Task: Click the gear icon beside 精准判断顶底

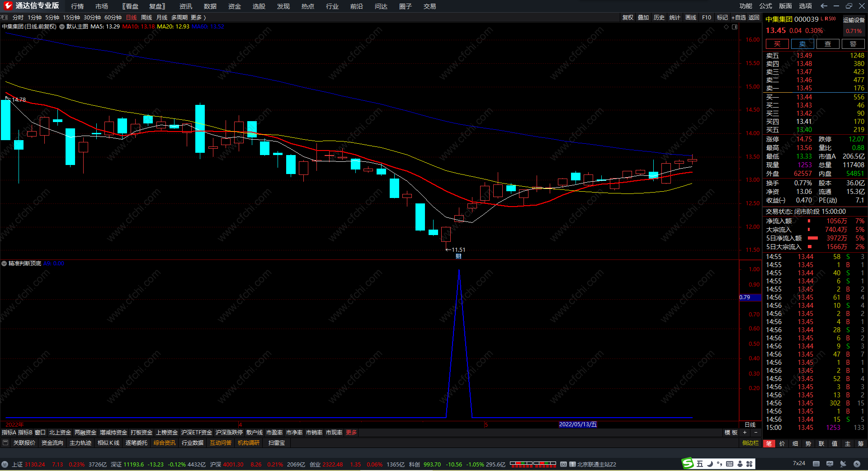Action: [x=4, y=264]
